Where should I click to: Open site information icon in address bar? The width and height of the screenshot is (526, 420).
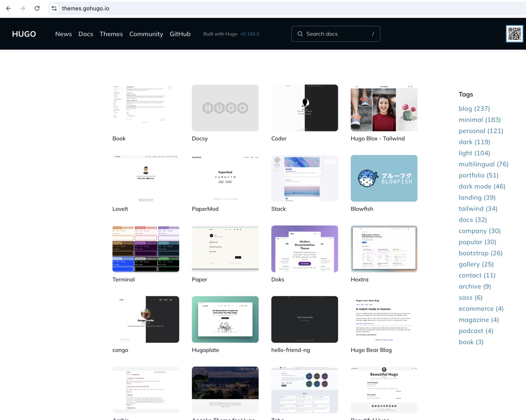tap(54, 8)
